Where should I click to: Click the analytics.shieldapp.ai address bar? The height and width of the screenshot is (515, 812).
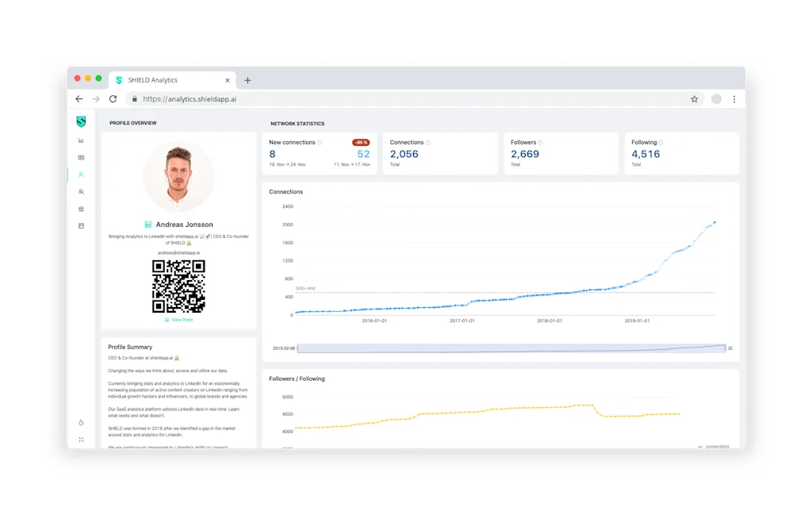tap(396, 99)
